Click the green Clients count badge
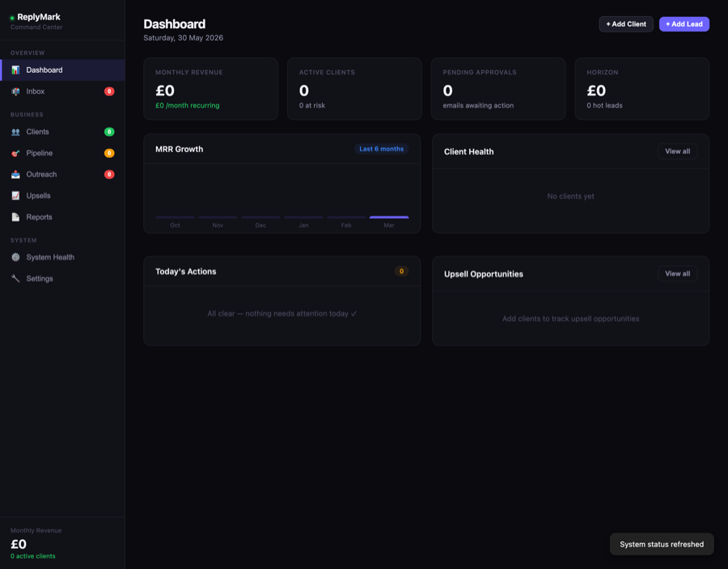 [109, 132]
